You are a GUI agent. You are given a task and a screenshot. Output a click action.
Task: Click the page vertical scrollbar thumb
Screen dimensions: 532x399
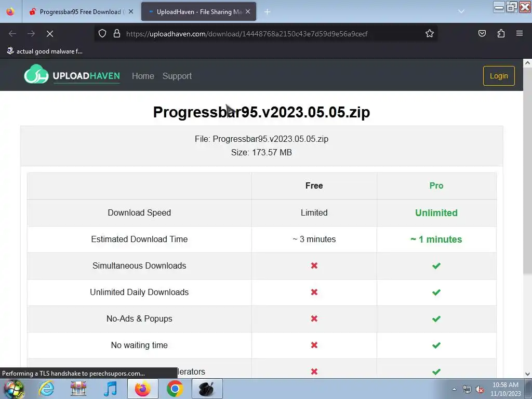click(527, 170)
